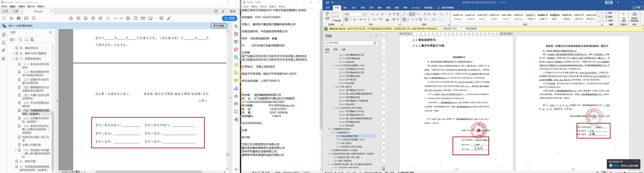This screenshot has height=173, width=644.
Task: Print the PDF from Acrobat toolbar
Action: [x=19, y=18]
